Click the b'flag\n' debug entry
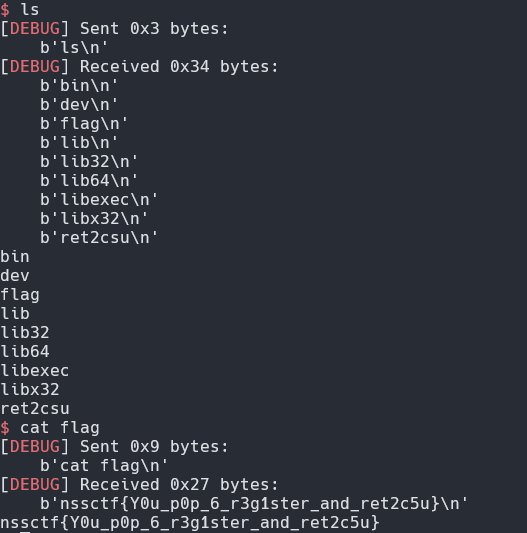The height and width of the screenshot is (533, 527). (x=84, y=123)
